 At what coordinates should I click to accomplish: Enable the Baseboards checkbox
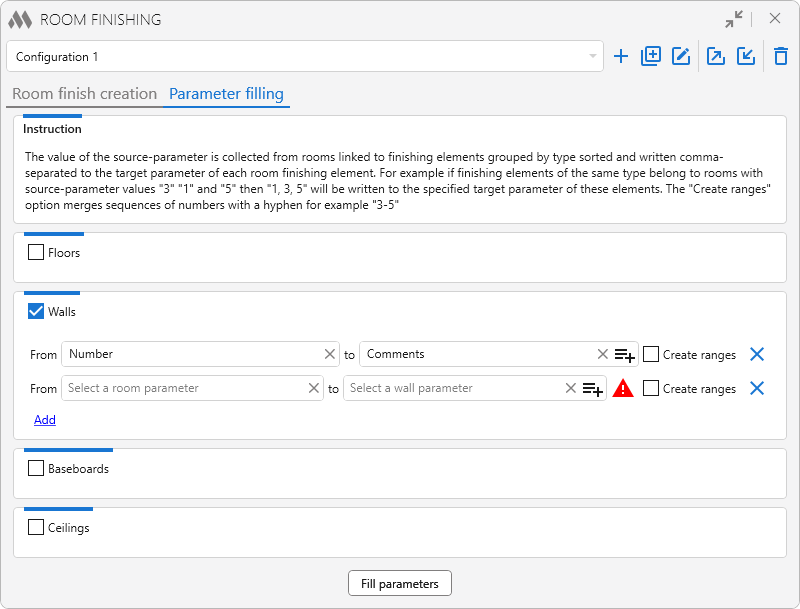point(37,468)
